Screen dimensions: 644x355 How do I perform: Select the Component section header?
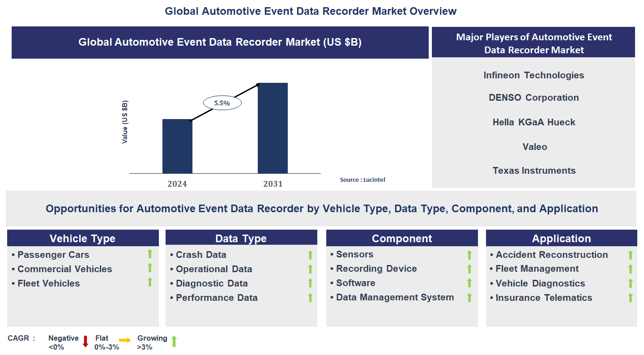point(402,239)
